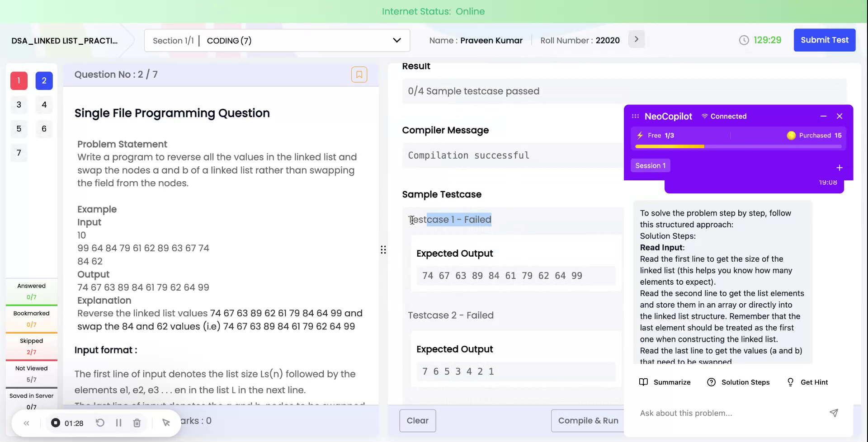Click the send icon in NeoCopilot chat
This screenshot has width=868, height=442.
click(834, 413)
